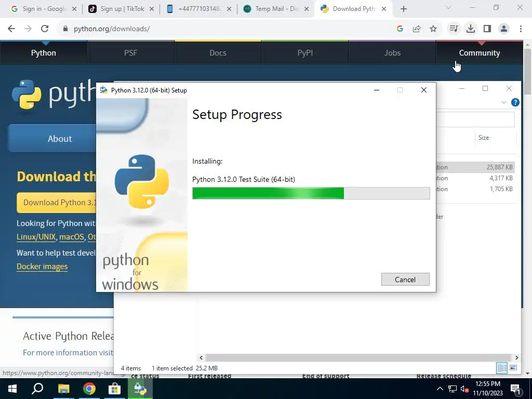Reload the python.org page

45,29
